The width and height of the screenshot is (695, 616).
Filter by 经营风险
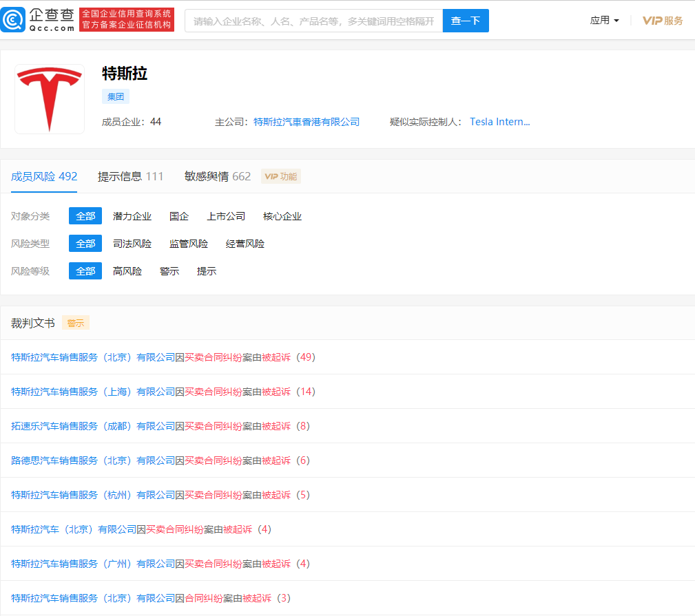[245, 244]
